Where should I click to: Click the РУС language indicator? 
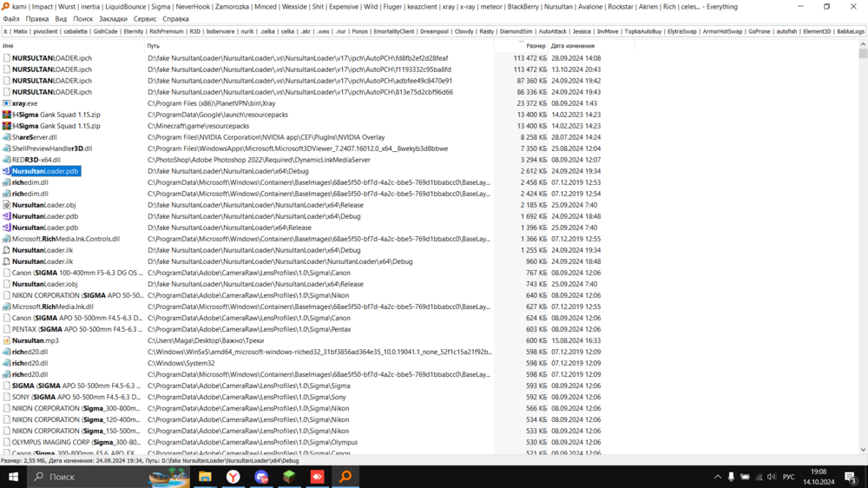click(789, 477)
